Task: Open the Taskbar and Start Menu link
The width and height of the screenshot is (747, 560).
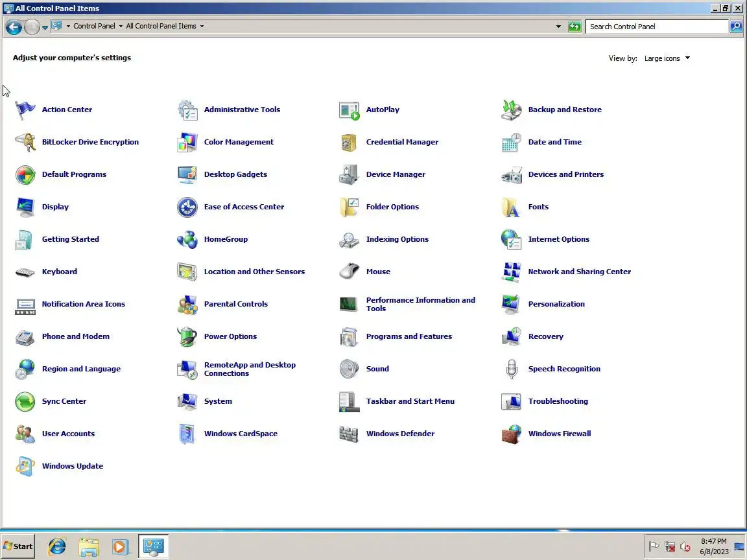Action: click(410, 401)
